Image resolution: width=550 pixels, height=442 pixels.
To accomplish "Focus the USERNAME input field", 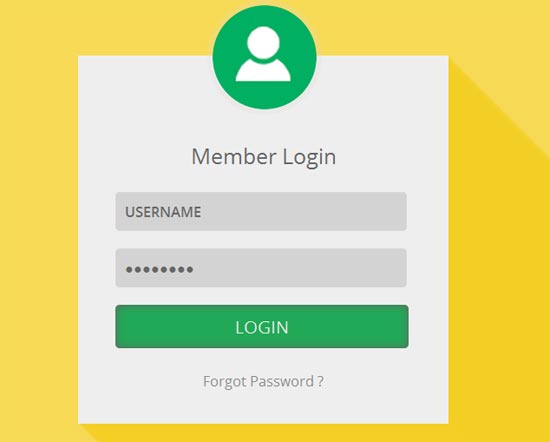I will click(x=261, y=211).
